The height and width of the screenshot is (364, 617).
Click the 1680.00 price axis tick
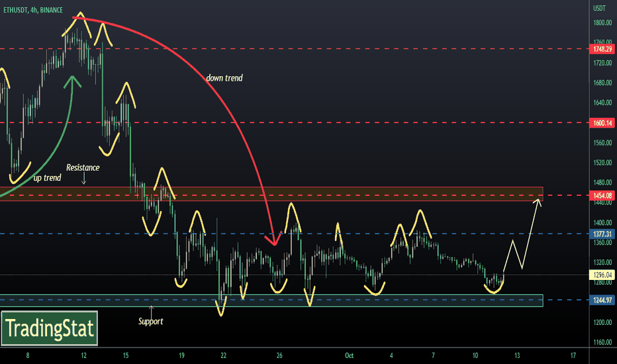tap(602, 83)
